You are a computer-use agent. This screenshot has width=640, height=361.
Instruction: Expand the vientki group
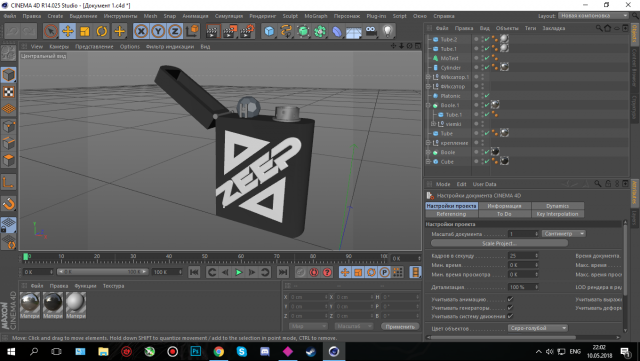(433, 124)
